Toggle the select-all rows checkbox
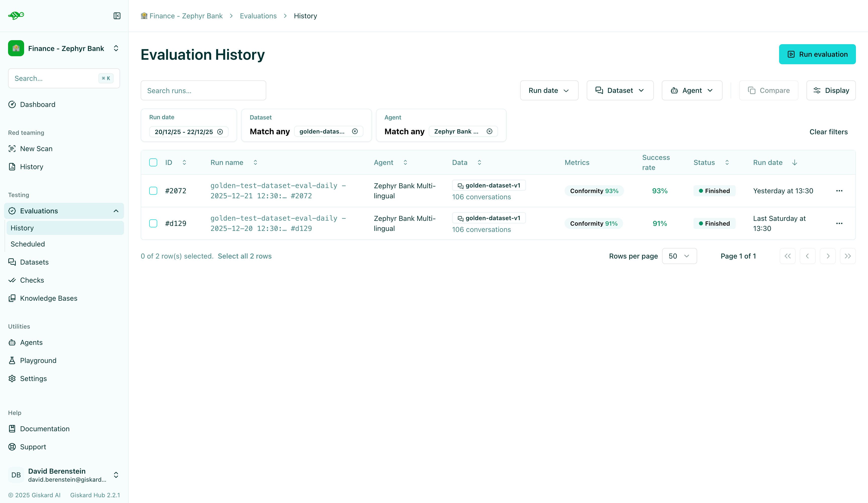Image resolution: width=868 pixels, height=503 pixels. (153, 162)
